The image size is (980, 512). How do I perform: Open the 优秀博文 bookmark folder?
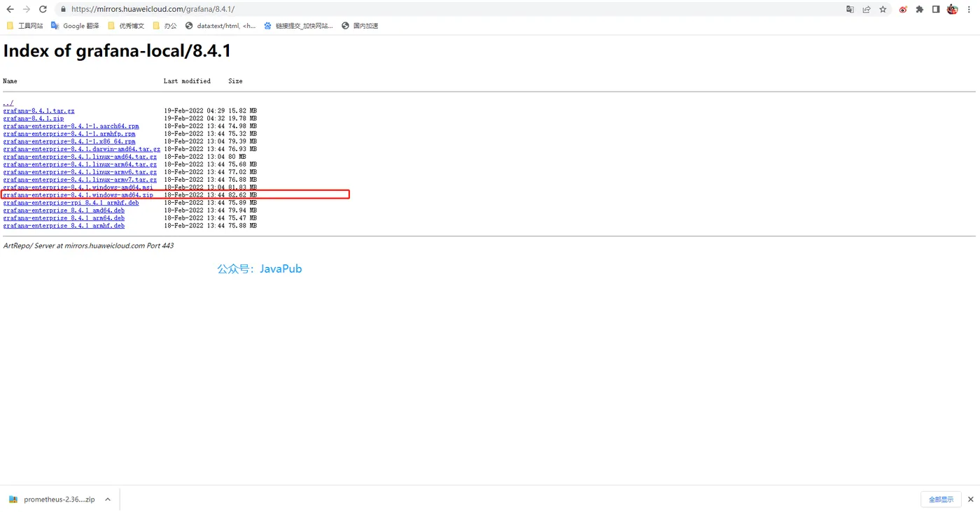(x=126, y=26)
